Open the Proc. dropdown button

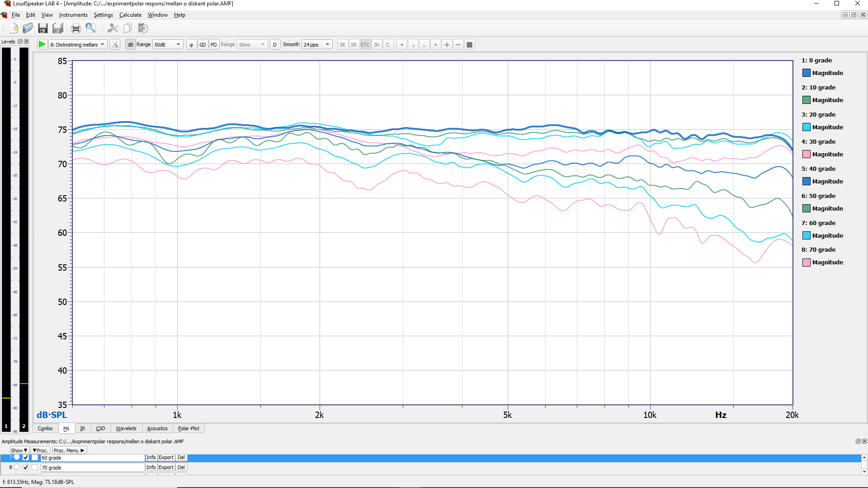[40, 450]
